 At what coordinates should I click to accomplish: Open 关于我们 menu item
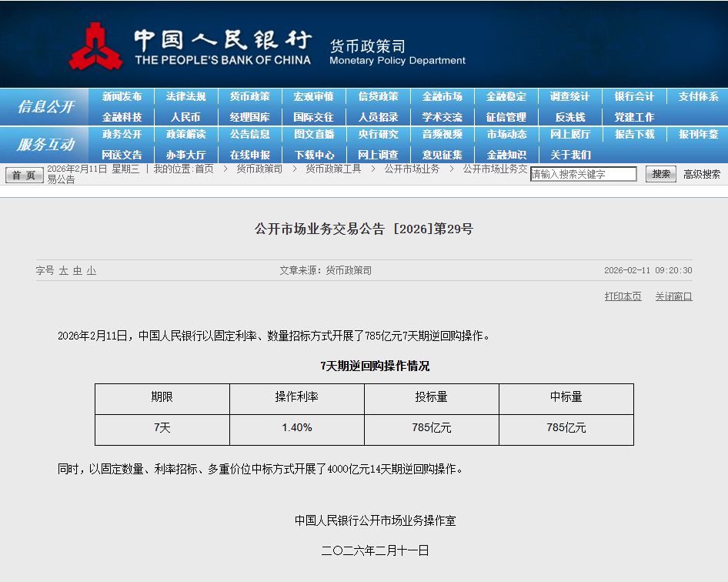tap(570, 155)
